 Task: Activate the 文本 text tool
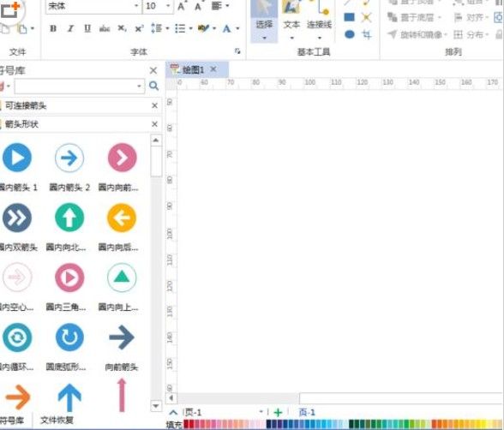[291, 21]
